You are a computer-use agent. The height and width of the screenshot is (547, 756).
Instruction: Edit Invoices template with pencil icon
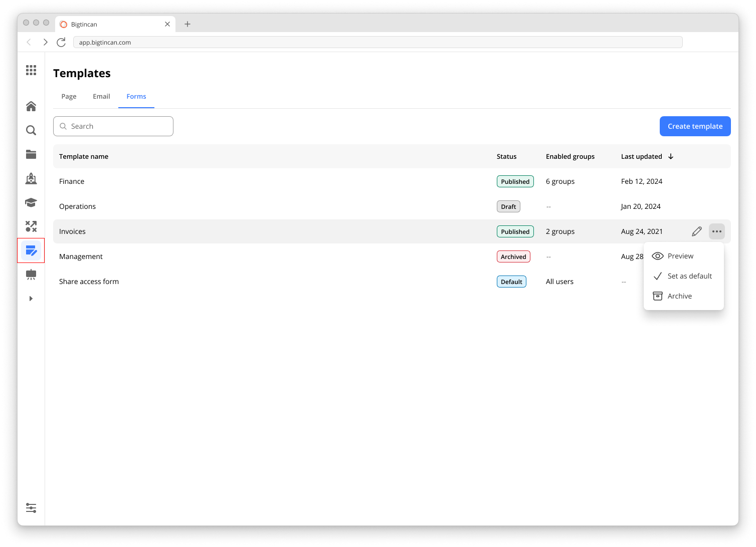point(697,231)
